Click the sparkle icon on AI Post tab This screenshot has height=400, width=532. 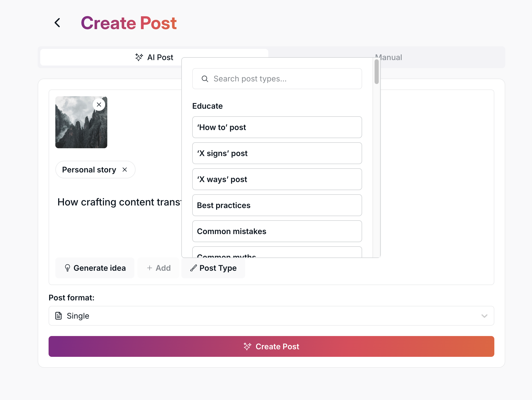139,57
